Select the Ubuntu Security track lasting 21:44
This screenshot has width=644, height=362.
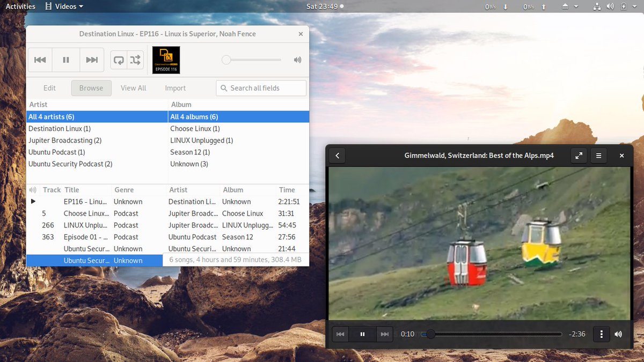(167, 249)
